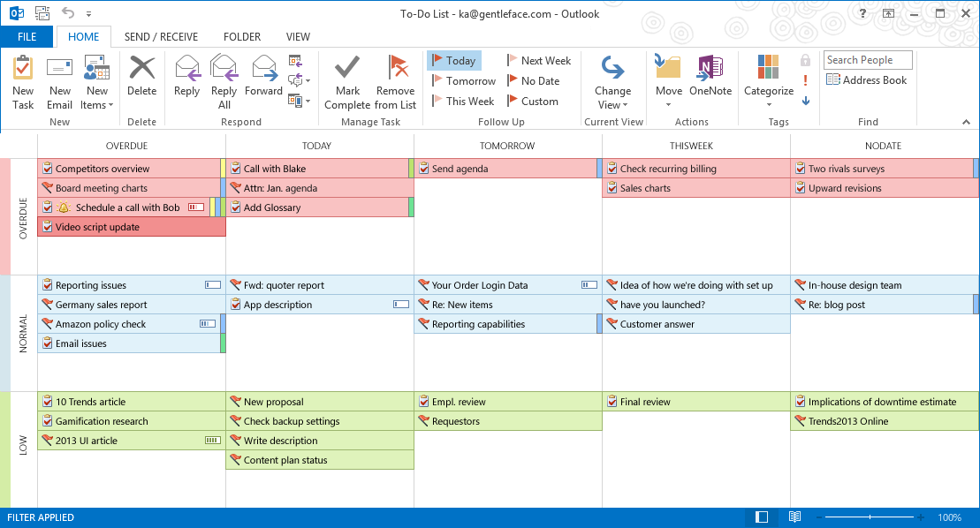Open the New Items menu
The image size is (980, 528).
coord(97,82)
